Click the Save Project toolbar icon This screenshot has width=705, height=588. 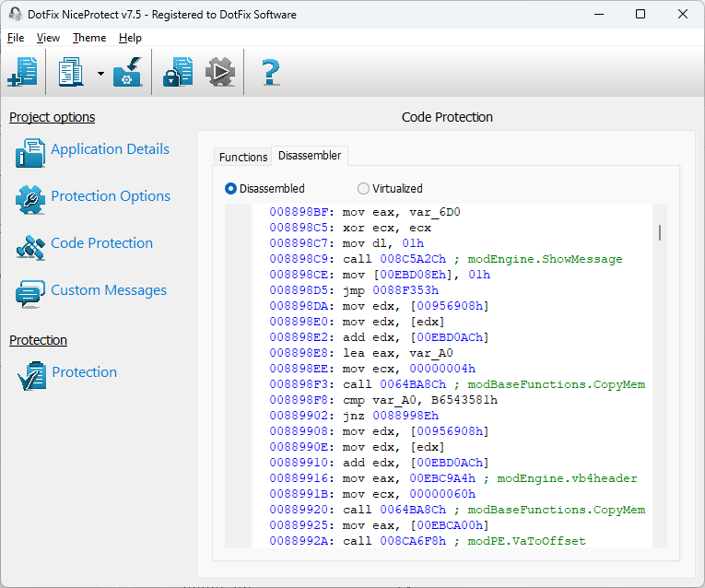(128, 72)
